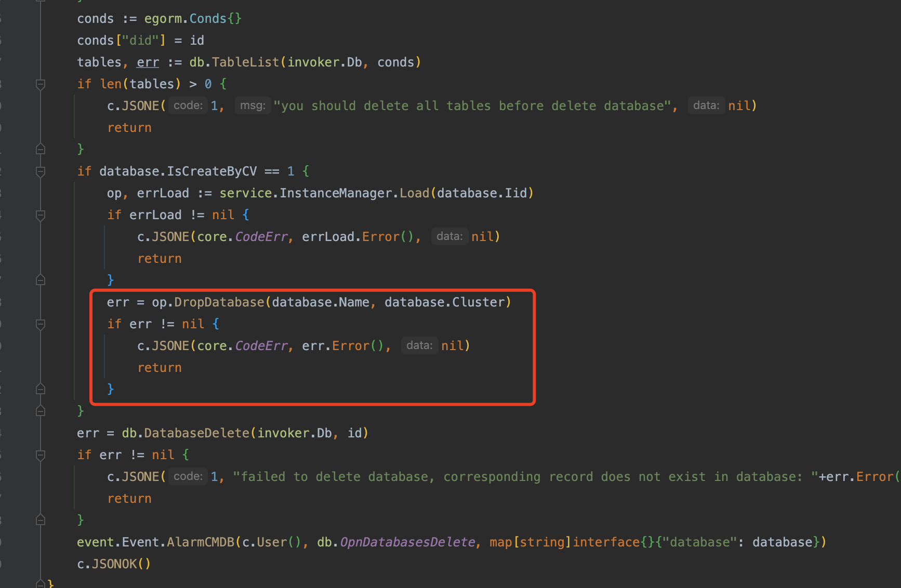Click the 'DropDatabase' method call
Screen dimensions: 901x588
tap(219, 302)
